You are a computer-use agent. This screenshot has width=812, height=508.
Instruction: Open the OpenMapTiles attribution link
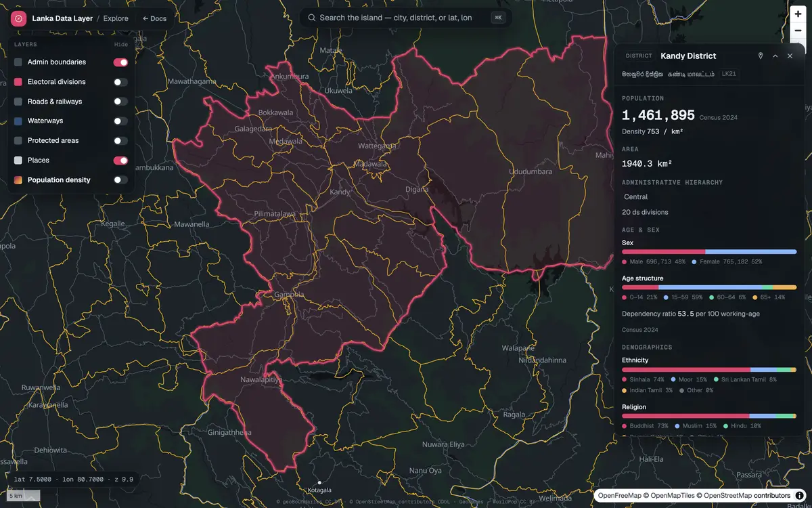tap(672, 496)
